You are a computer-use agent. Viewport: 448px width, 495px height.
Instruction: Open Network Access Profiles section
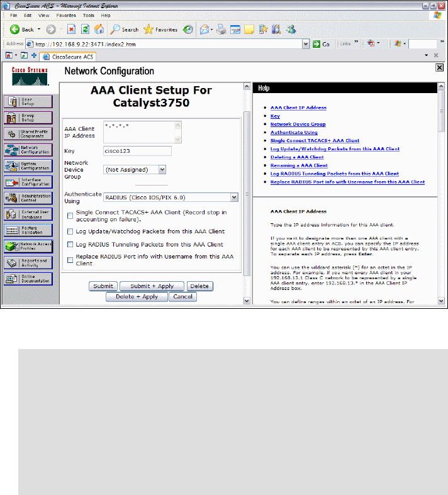click(x=28, y=247)
